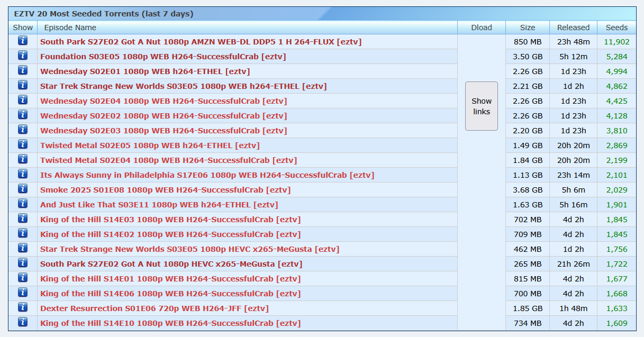Click info icon beside Foundation S03E05

pyautogui.click(x=22, y=56)
